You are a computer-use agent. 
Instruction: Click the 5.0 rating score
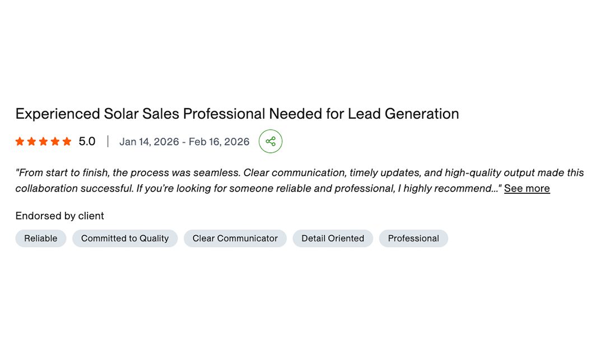point(87,142)
